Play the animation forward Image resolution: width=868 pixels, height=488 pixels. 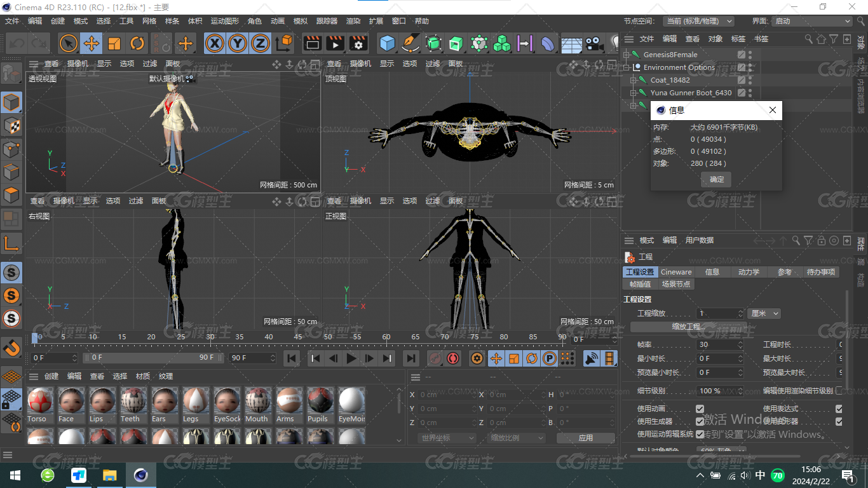pyautogui.click(x=351, y=358)
